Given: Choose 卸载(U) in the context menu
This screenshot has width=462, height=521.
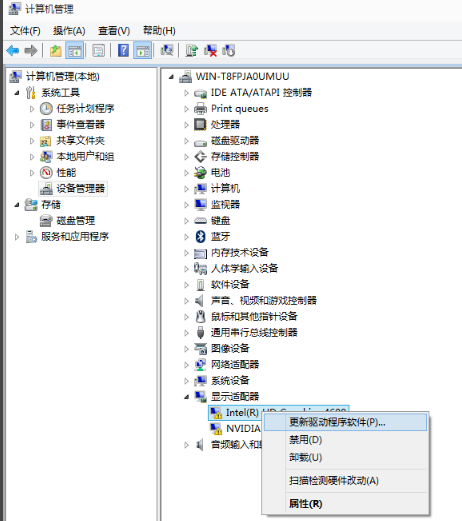Looking at the screenshot, I should click(305, 457).
